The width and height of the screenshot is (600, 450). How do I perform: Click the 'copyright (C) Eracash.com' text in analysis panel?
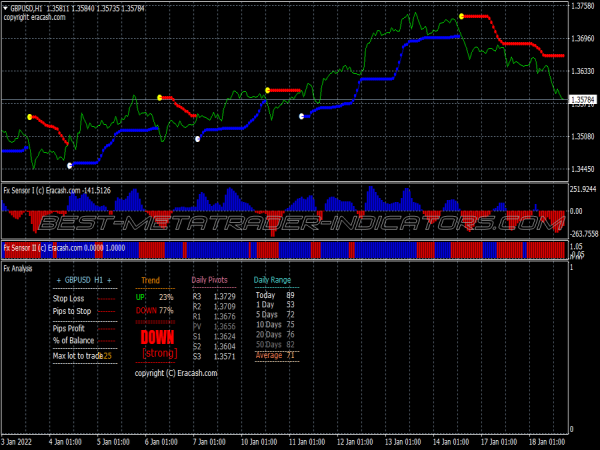[176, 373]
